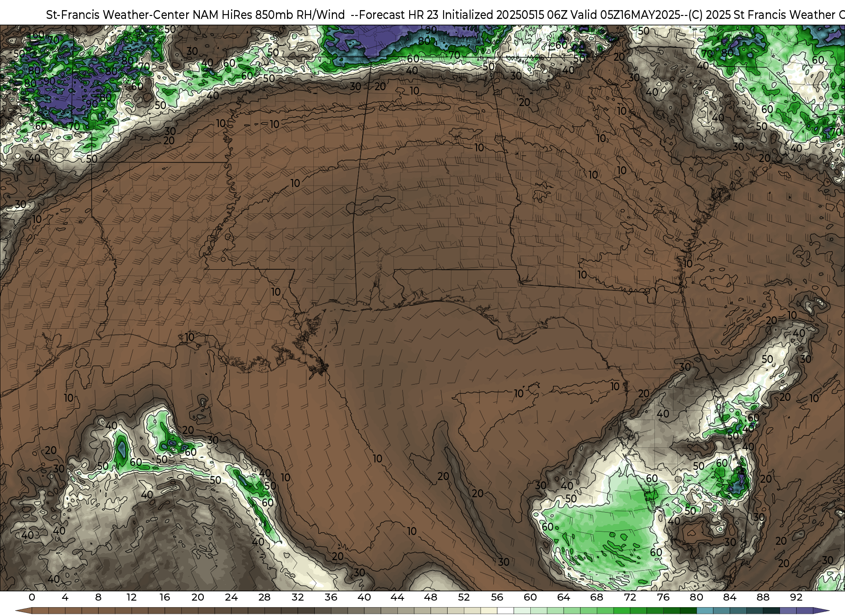Click the colorbar scale label '44'
Screen dimensions: 845x616
tap(397, 597)
